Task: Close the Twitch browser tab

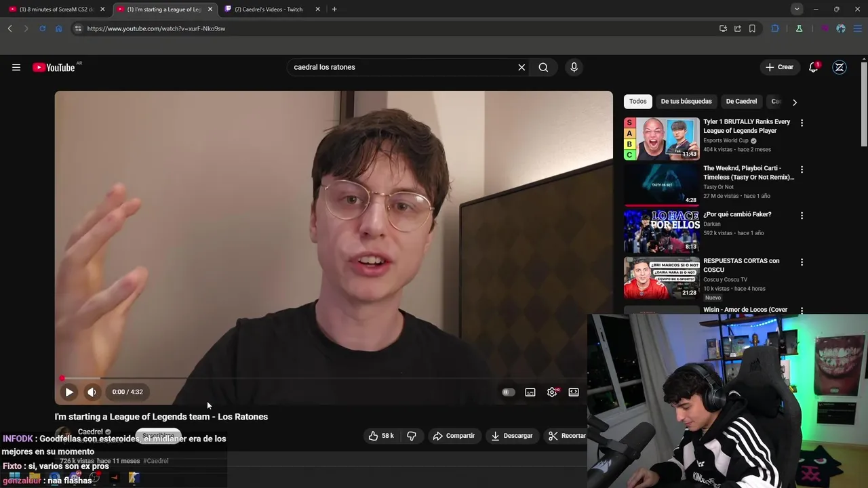Action: tap(317, 9)
